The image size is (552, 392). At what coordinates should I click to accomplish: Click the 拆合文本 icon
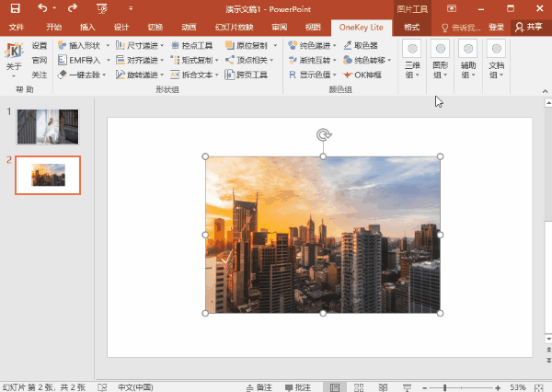(x=176, y=75)
